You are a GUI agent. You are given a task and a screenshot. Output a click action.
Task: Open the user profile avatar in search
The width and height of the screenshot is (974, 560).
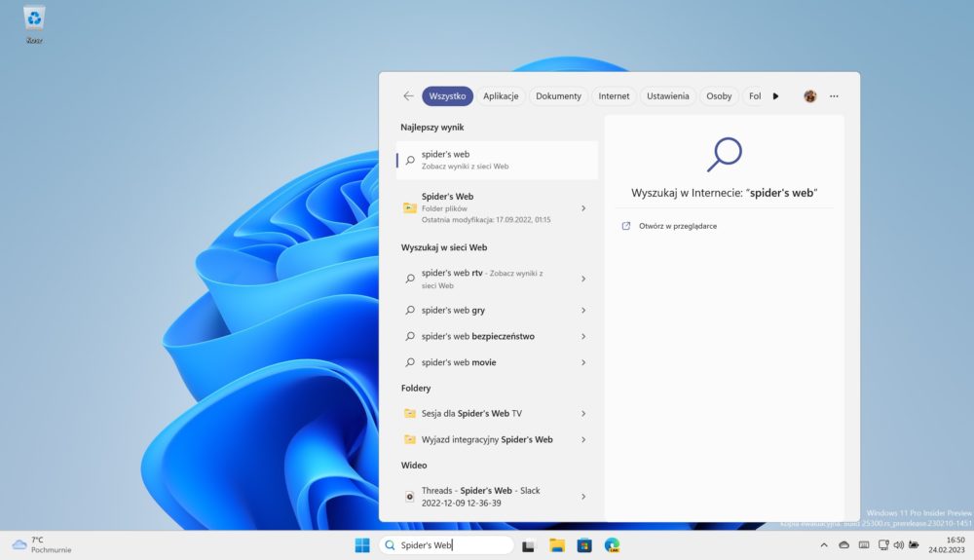coord(809,96)
